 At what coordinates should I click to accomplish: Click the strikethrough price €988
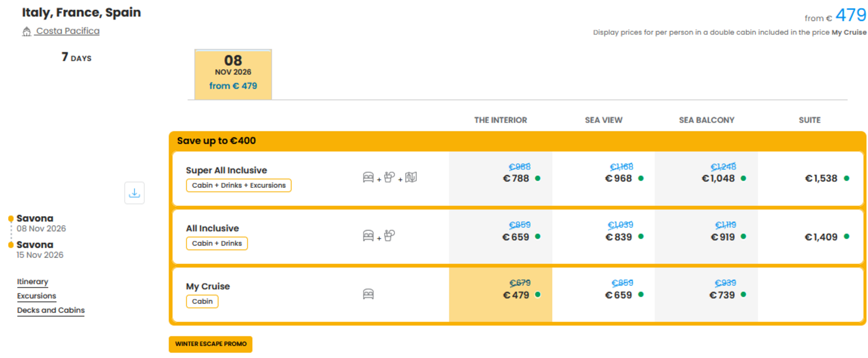pyautogui.click(x=519, y=166)
